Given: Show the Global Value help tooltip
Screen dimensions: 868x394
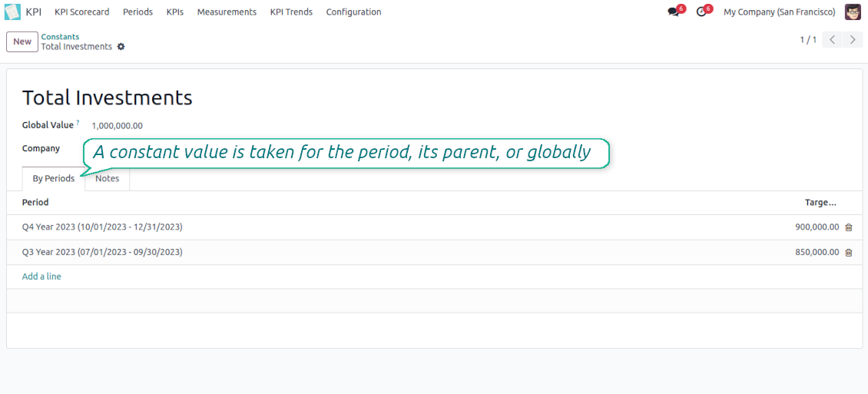Looking at the screenshot, I should 78,123.
